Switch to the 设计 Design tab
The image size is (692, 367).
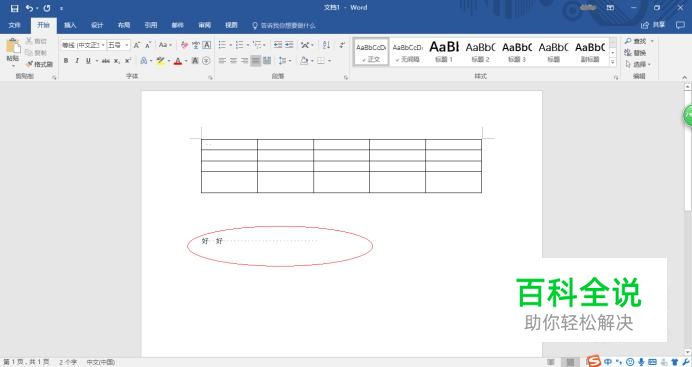click(97, 25)
